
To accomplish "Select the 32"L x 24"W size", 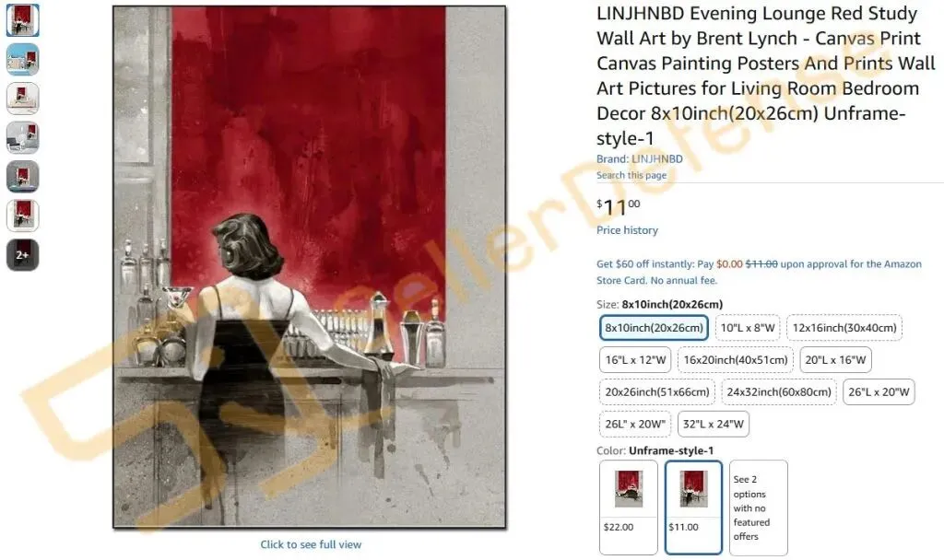I will (x=713, y=424).
